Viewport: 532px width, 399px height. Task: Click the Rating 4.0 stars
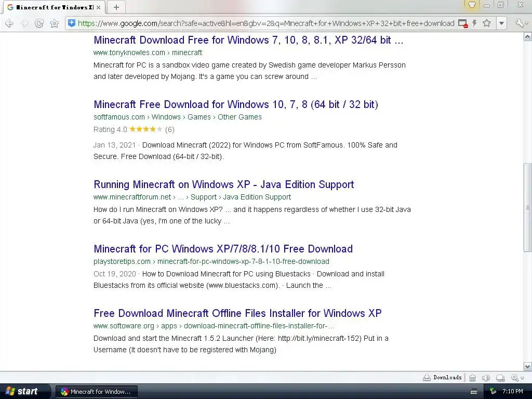146,129
